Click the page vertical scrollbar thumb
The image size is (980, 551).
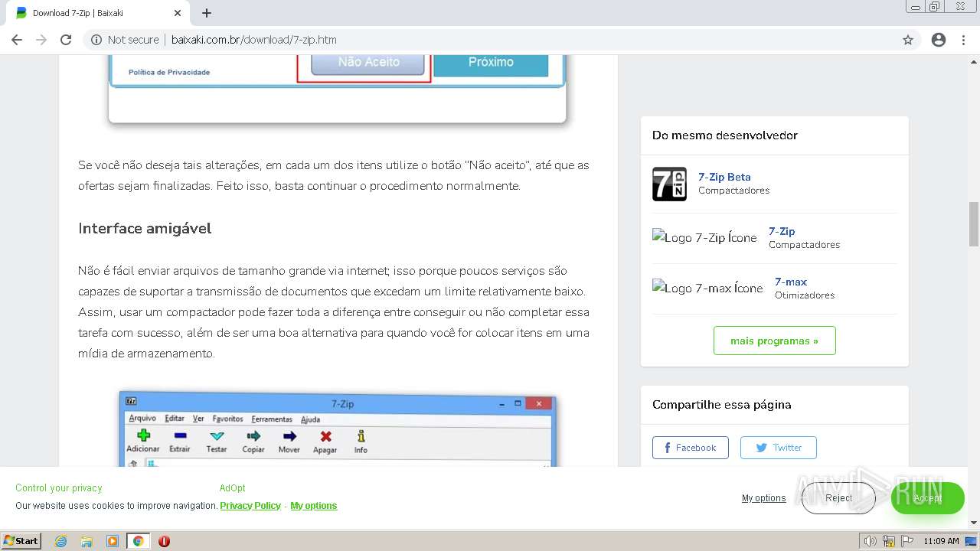[974, 224]
